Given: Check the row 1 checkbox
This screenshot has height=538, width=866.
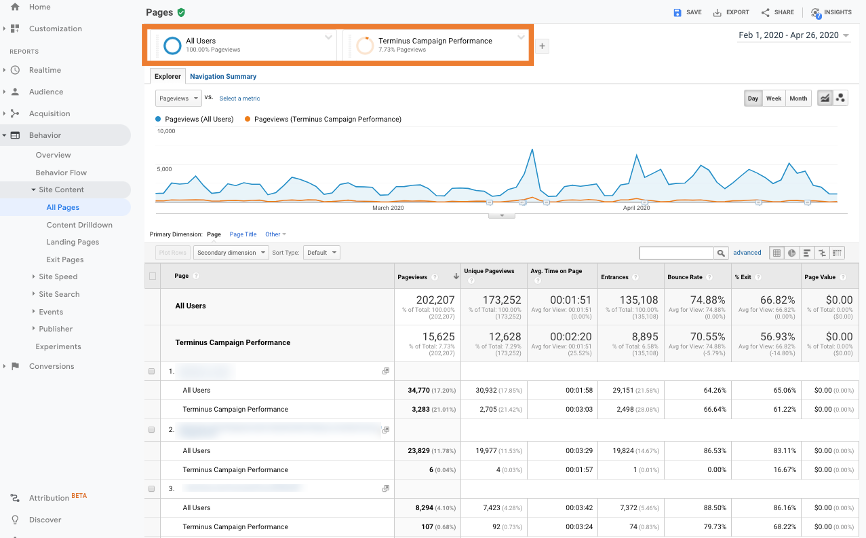Looking at the screenshot, I should [x=152, y=371].
